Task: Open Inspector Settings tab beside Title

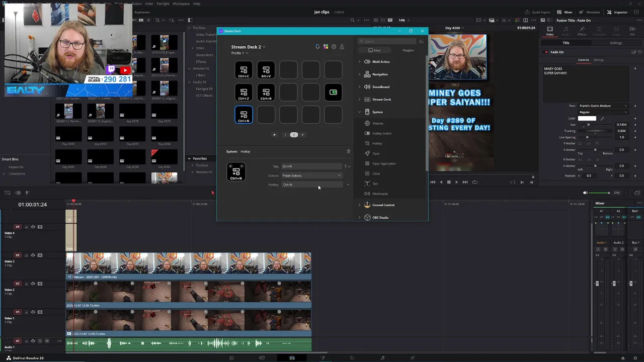Action: (616, 43)
